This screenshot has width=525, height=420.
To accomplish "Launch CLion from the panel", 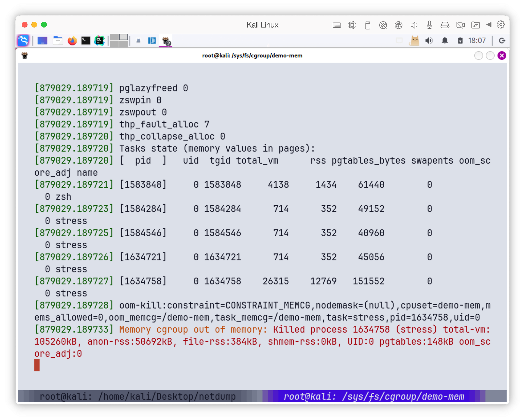I will tap(99, 41).
